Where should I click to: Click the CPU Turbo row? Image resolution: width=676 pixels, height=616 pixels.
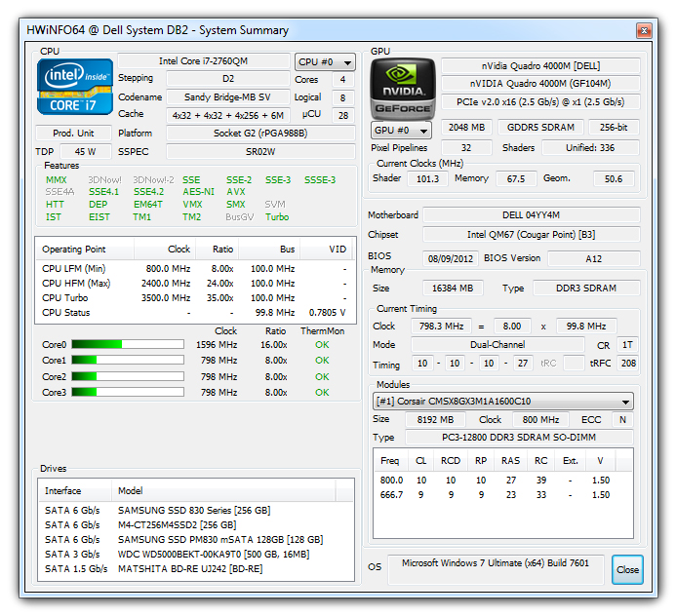[x=195, y=298]
